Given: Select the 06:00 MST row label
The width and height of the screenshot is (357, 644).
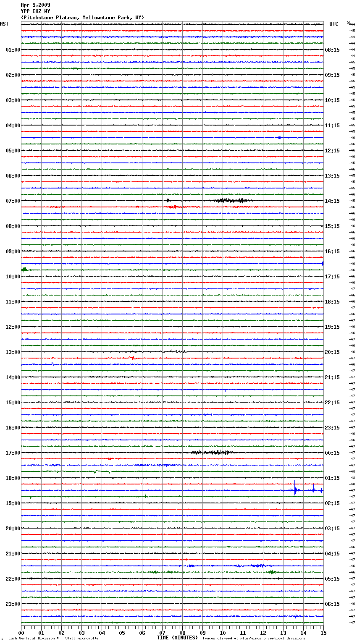Looking at the screenshot, I should coord(13,176).
